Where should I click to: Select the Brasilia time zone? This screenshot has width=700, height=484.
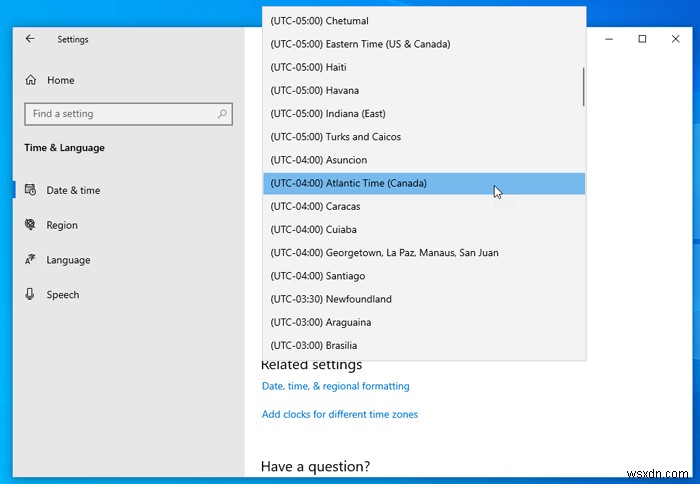click(x=313, y=345)
